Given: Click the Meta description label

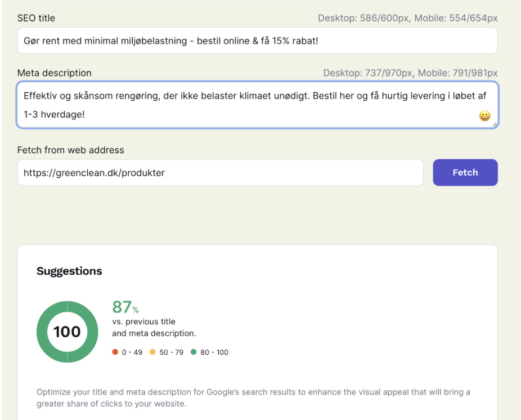Looking at the screenshot, I should click(54, 73).
